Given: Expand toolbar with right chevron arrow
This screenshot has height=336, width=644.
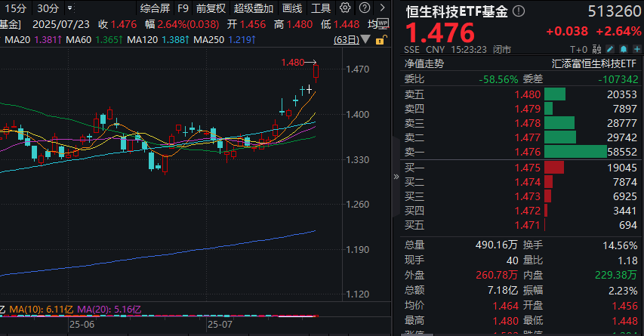Looking at the screenshot, I should [x=382, y=8].
